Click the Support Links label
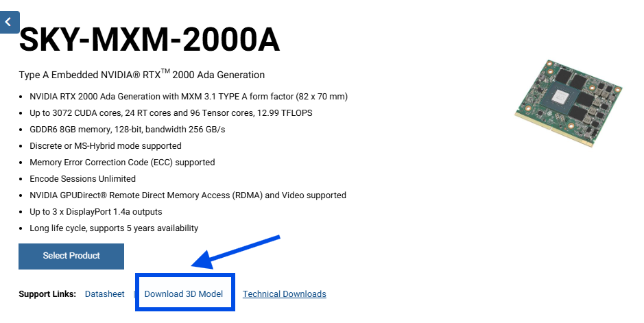Viewport: 644px width, 323px height. 47,294
